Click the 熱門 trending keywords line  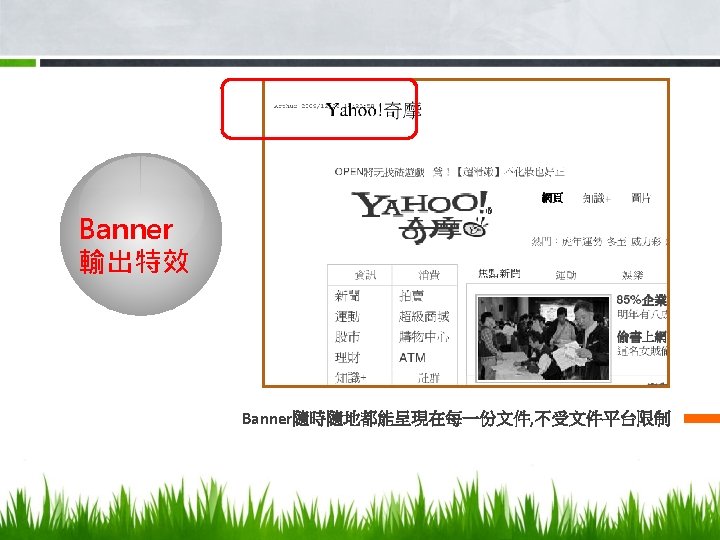(599, 242)
